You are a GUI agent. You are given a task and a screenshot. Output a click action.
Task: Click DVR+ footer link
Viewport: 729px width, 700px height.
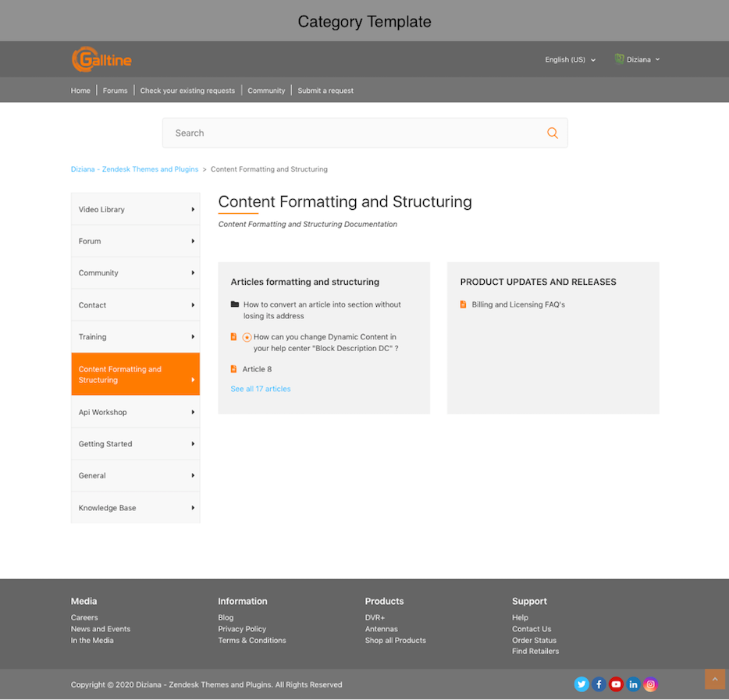point(375,618)
